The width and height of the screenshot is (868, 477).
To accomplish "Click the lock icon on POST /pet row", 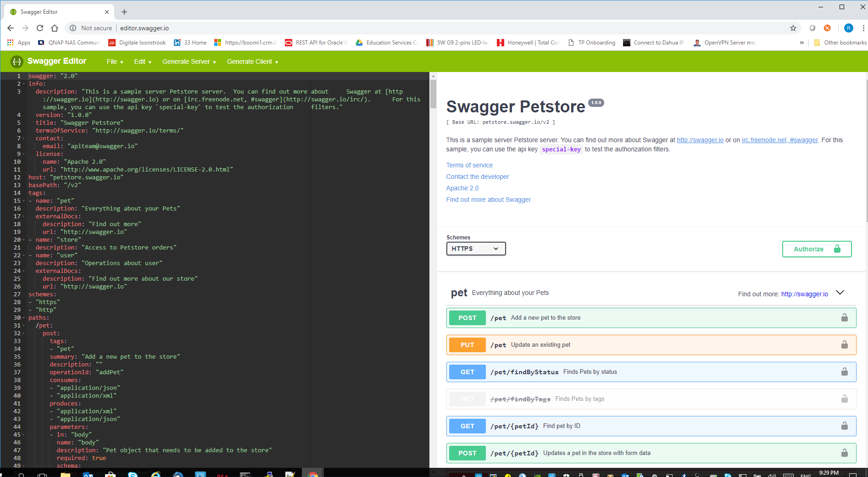I will (x=844, y=318).
